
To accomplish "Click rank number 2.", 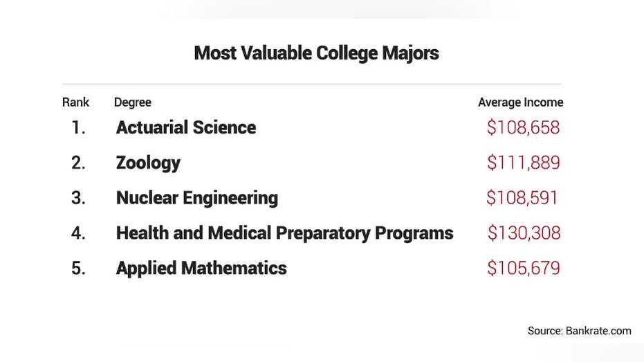I will pos(78,163).
